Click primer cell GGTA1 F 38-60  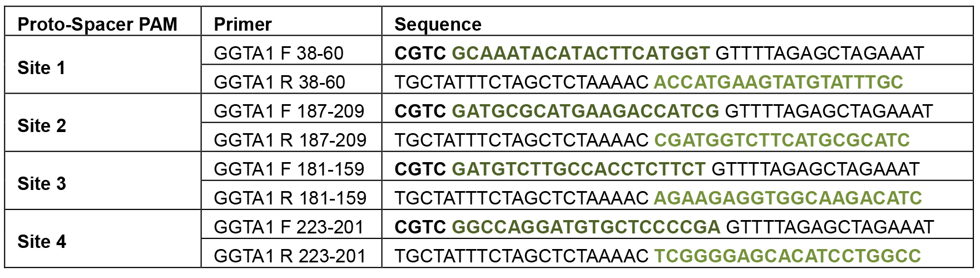pyautogui.click(x=279, y=53)
